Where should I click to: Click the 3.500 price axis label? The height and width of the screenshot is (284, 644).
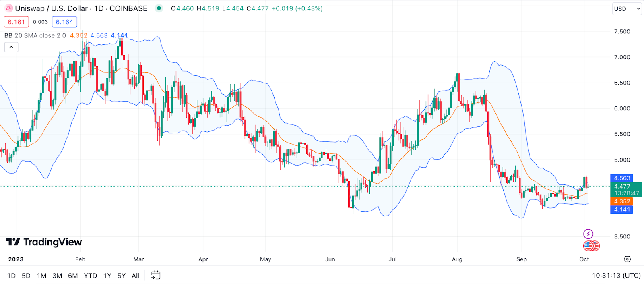click(x=622, y=237)
